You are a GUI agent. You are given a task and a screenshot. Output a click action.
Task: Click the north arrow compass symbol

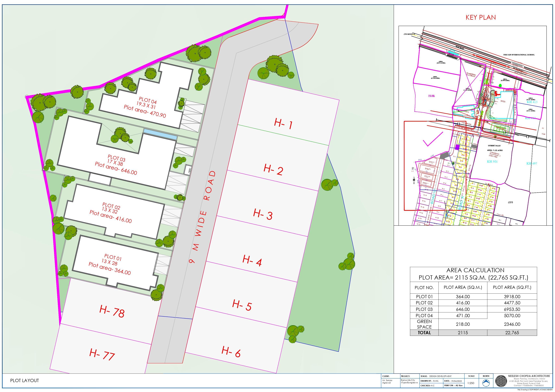coord(486,383)
